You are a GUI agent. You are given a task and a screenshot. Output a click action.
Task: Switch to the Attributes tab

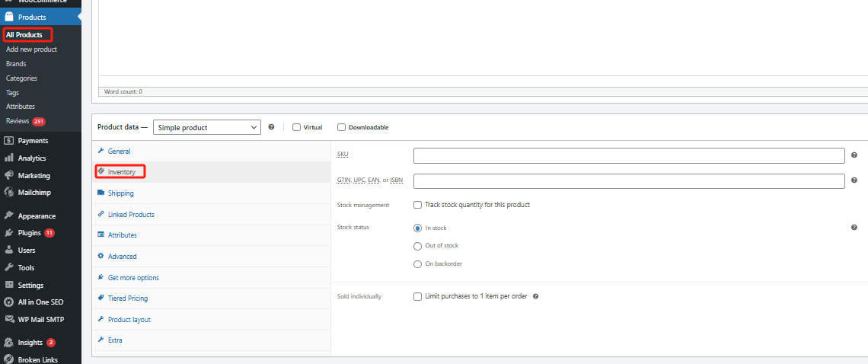(x=212, y=235)
